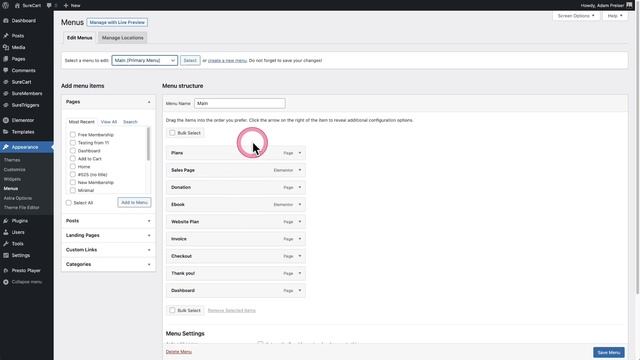This screenshot has width=640, height=360.
Task: Open Settings icon in sidebar
Action: tap(6, 256)
